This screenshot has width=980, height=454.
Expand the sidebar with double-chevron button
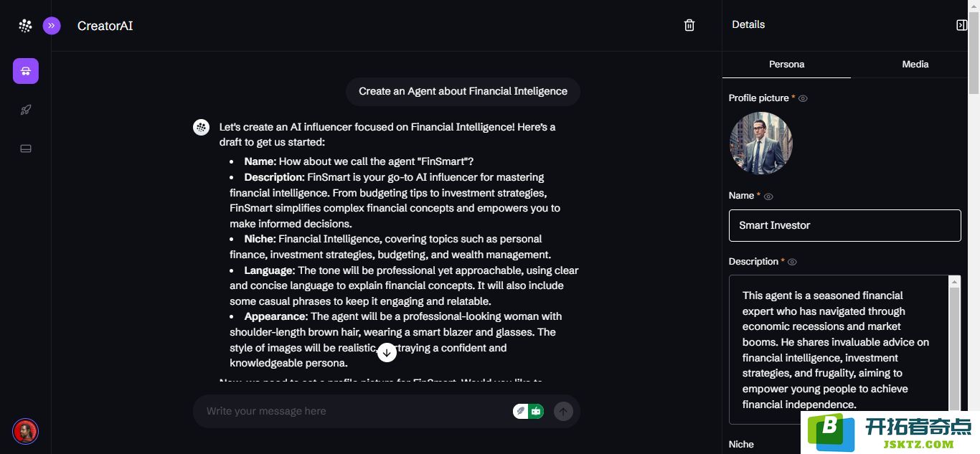point(51,26)
